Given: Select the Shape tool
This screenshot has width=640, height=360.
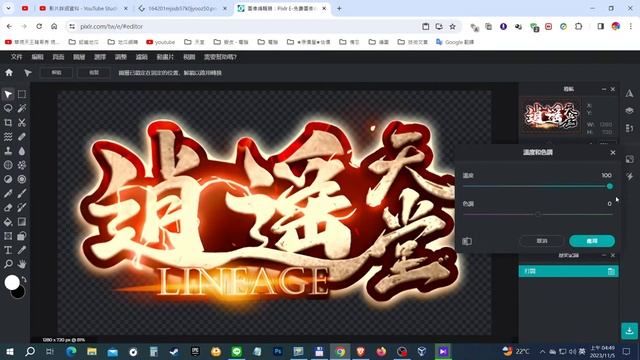Looking at the screenshot, I should coord(22,236).
